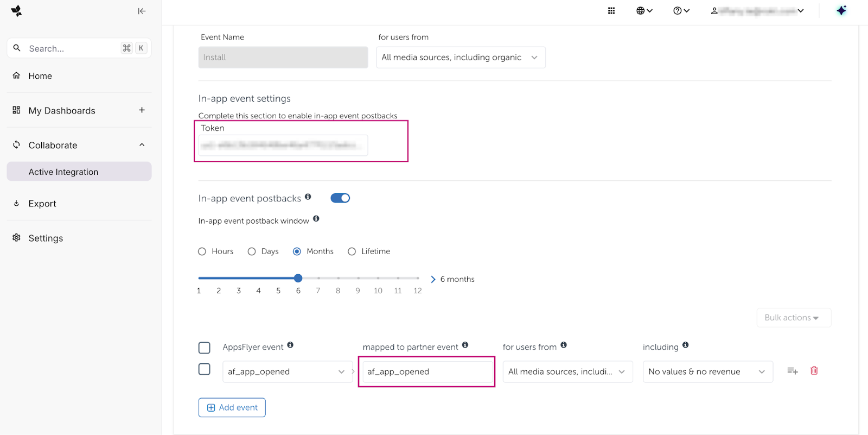Screen dimensions: 868x435
Task: Go to Export in the sidebar
Action: tap(42, 204)
